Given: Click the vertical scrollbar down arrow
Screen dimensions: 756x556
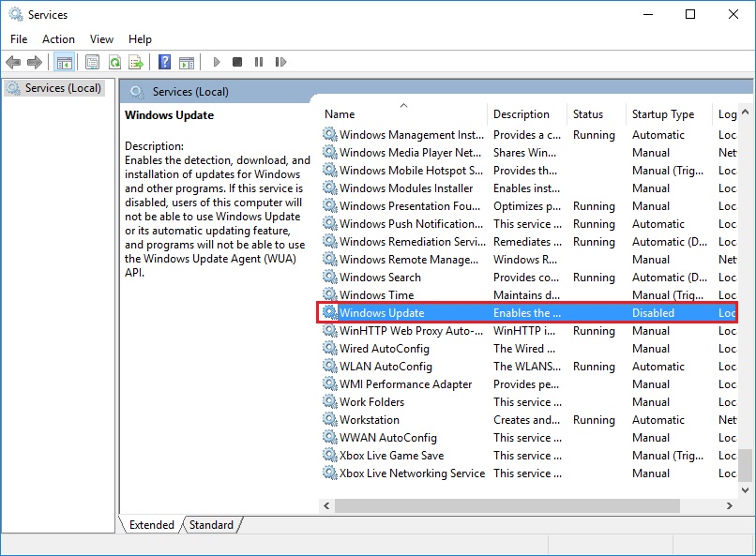Looking at the screenshot, I should [745, 490].
